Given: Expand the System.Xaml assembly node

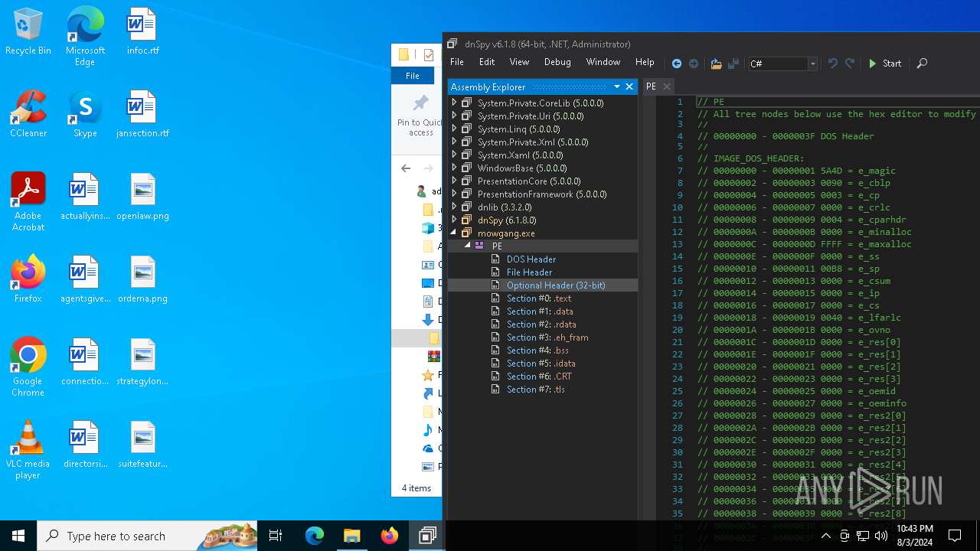Looking at the screenshot, I should pos(454,155).
